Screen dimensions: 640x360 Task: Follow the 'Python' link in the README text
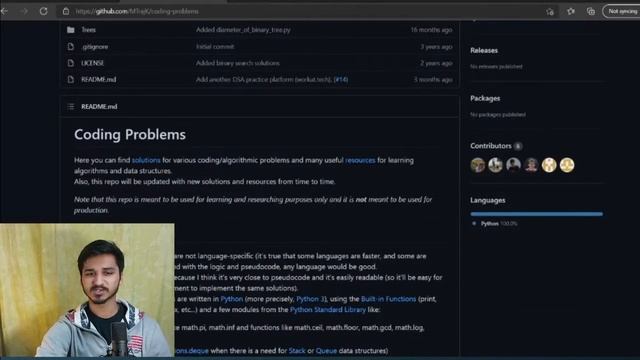point(232,299)
